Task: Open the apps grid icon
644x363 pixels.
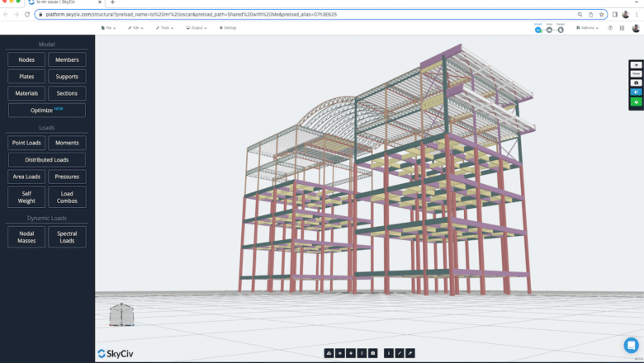Action: (623, 28)
